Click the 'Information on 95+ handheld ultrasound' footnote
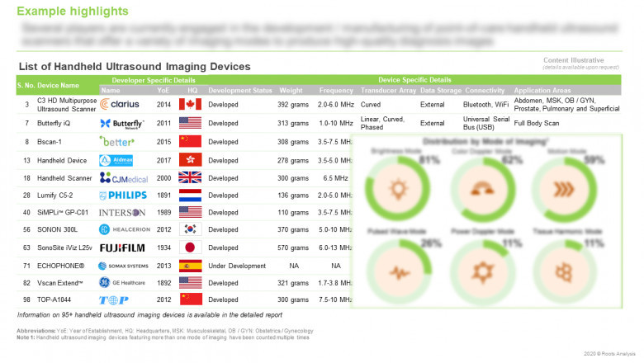 tap(149, 315)
